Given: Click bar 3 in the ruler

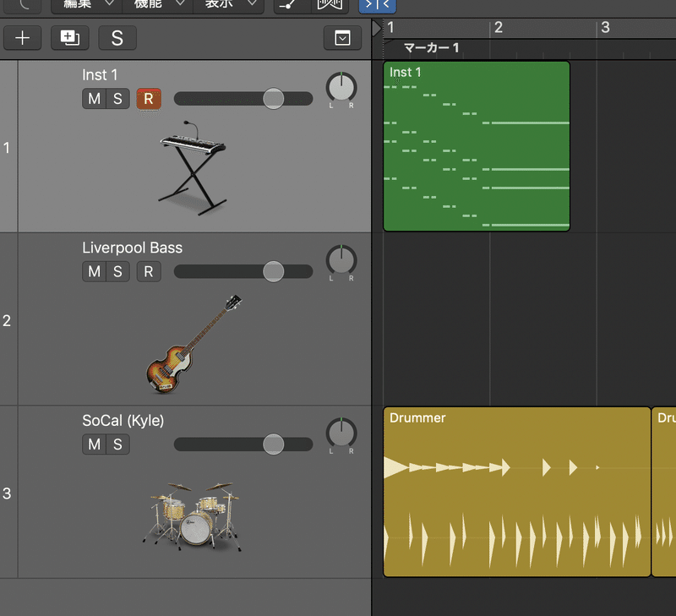Looking at the screenshot, I should pos(605,28).
